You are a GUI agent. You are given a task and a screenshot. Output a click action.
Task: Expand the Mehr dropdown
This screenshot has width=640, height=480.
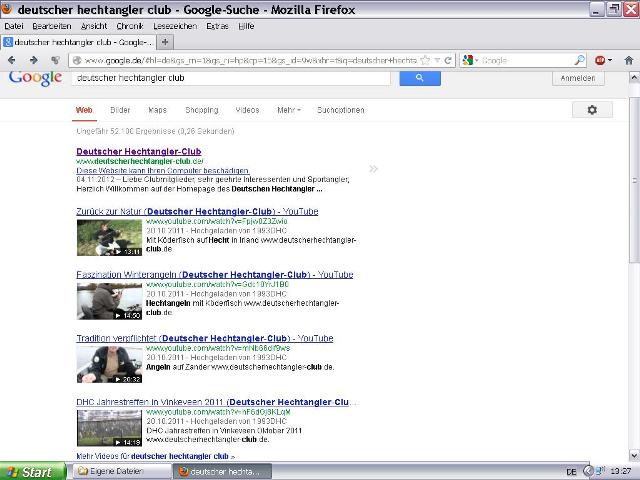pos(289,110)
